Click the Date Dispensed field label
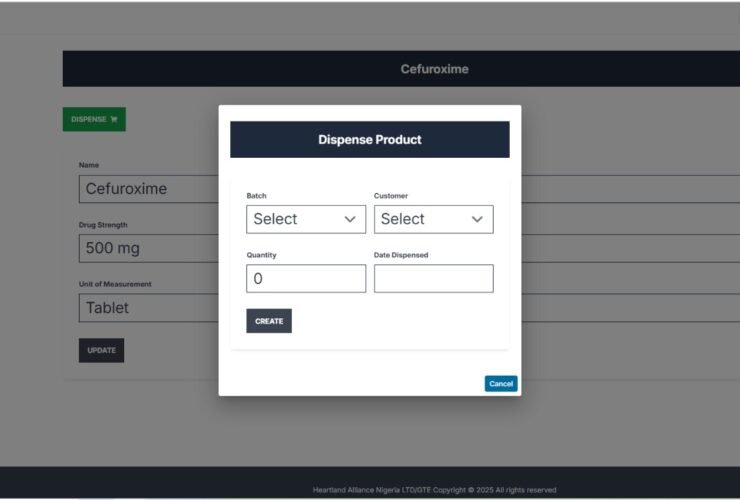This screenshot has width=740, height=500. coord(401,255)
